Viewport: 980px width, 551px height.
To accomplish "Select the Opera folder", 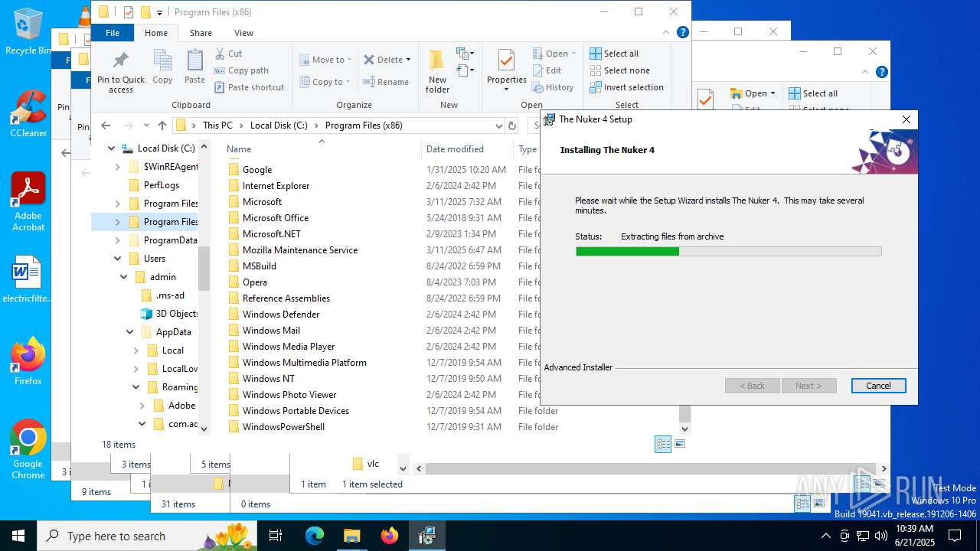I will (254, 282).
